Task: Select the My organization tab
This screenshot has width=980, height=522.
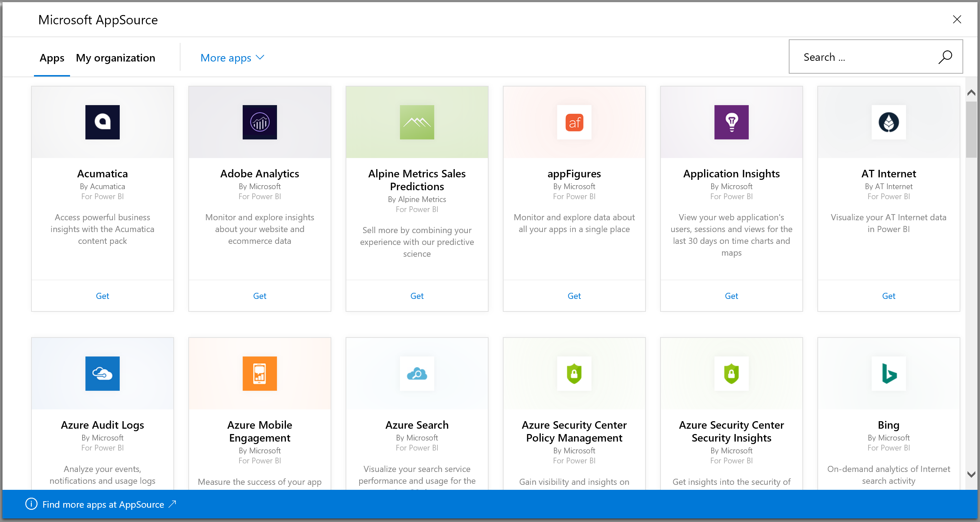Action: 115,58
